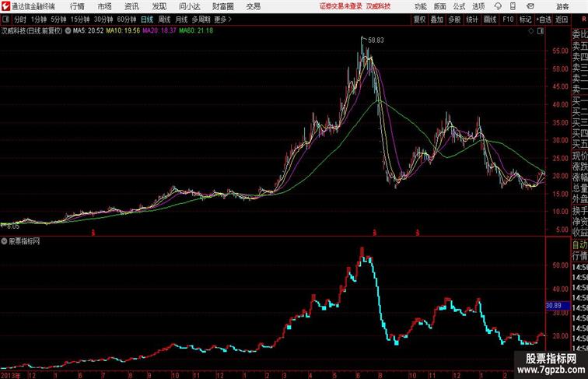Open the 发现 menu
The height and width of the screenshot is (379, 588).
point(159,6)
